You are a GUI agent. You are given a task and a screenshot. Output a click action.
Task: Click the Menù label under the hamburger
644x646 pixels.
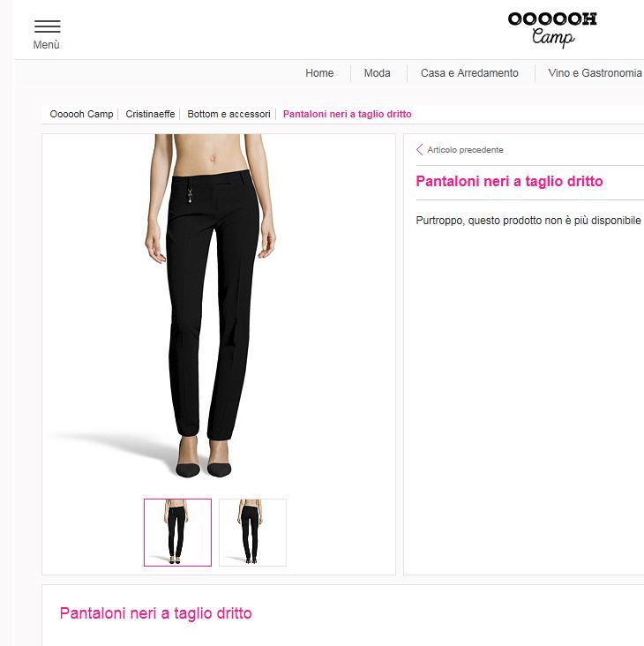[46, 44]
